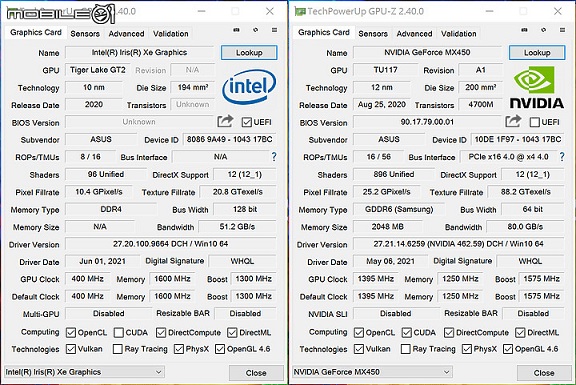The height and width of the screenshot is (385, 576).
Task: Click Close button in NVIDIA window
Action: tap(544, 373)
